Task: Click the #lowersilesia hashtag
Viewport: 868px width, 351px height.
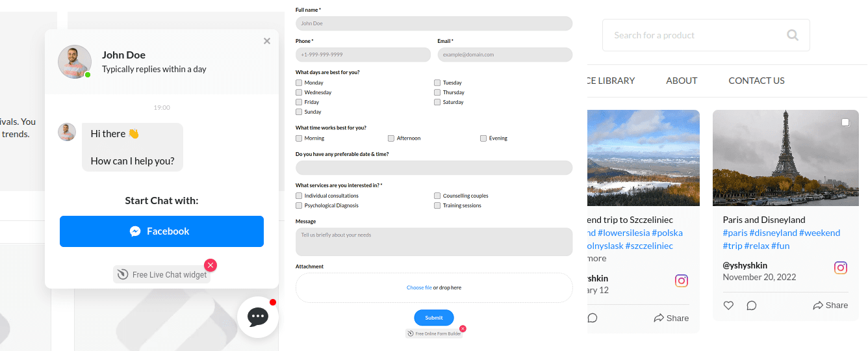Action: 624,233
